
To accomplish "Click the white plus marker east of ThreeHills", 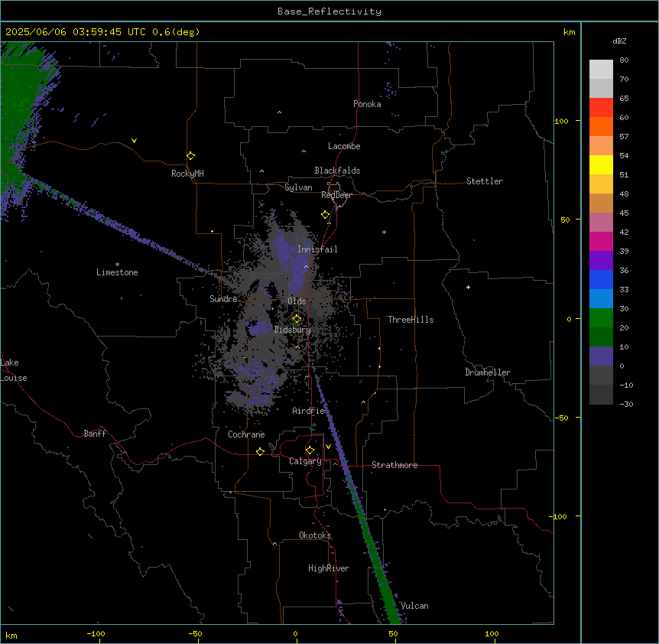I will (468, 287).
